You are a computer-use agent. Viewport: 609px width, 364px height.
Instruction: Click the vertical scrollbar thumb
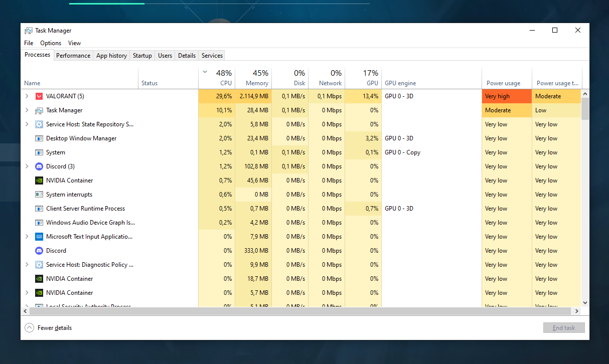coord(585,109)
